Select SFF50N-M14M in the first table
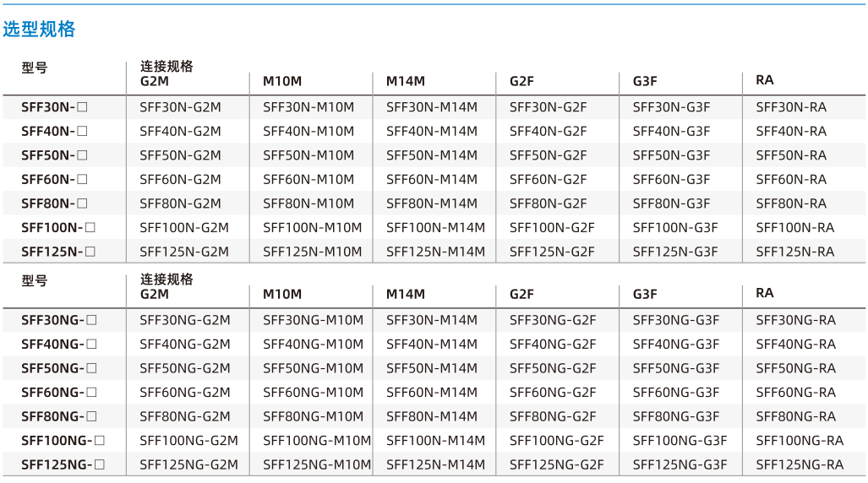This screenshot has width=868, height=483. pos(432,155)
